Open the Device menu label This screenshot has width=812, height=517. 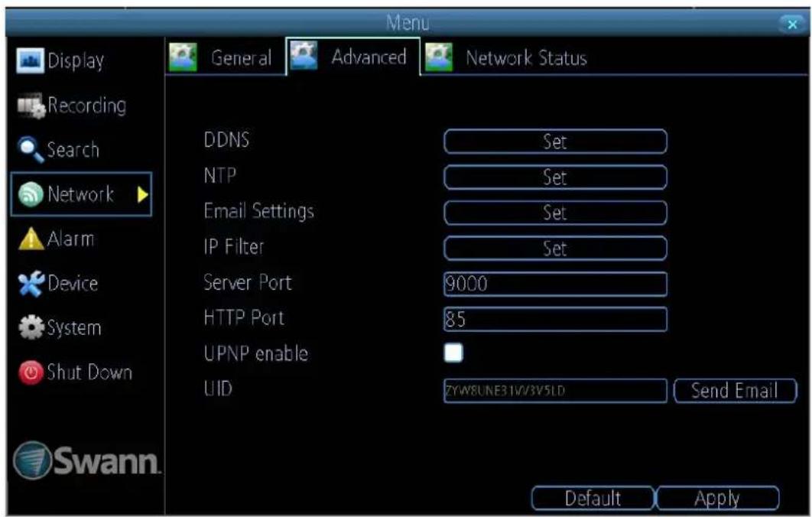coord(73,284)
